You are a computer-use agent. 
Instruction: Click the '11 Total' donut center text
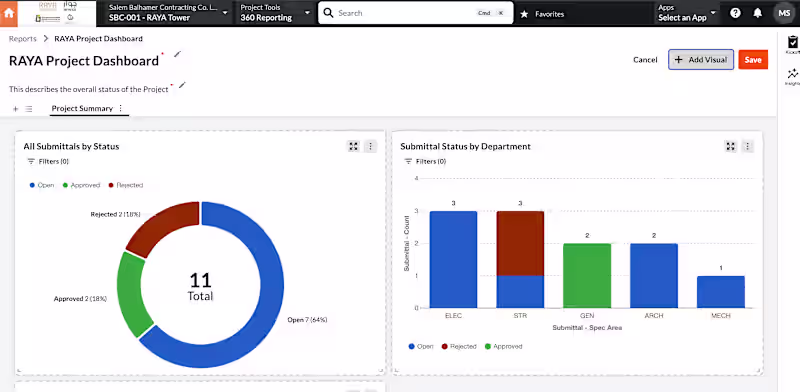200,286
